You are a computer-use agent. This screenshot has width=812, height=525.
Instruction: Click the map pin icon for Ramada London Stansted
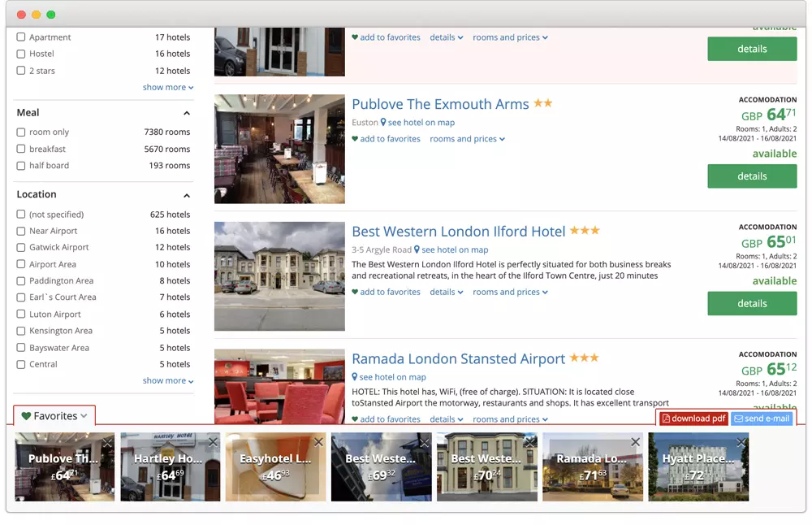click(355, 377)
